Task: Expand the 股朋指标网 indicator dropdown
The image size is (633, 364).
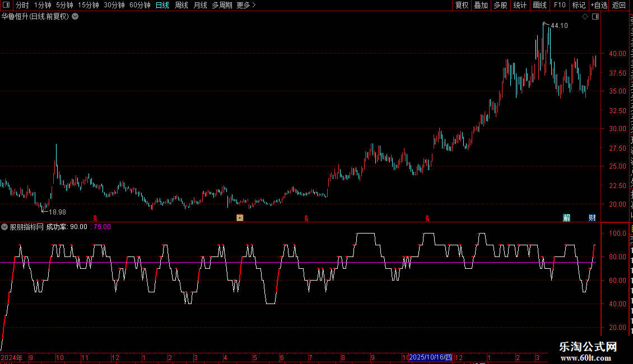Action: tap(4, 227)
